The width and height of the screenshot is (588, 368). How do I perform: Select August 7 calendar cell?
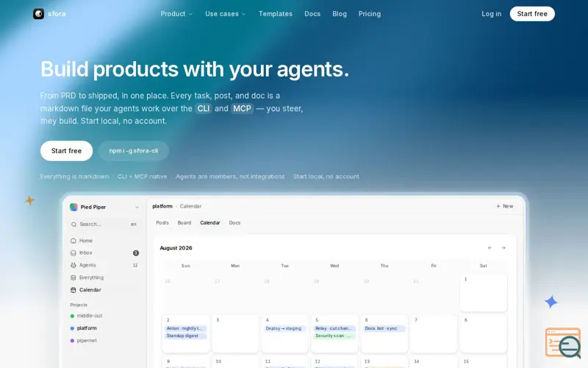click(434, 334)
